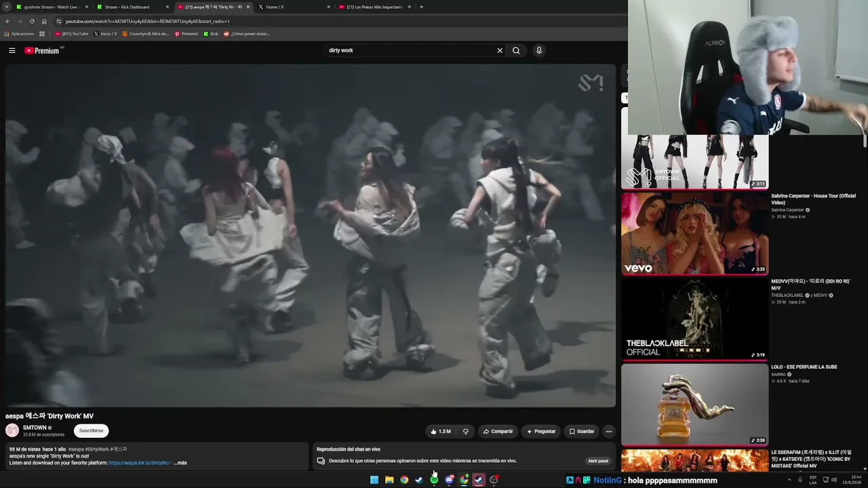Open THEBLACKLABEL channel link
Image resolution: width=868 pixels, height=488 pixels.
click(787, 296)
